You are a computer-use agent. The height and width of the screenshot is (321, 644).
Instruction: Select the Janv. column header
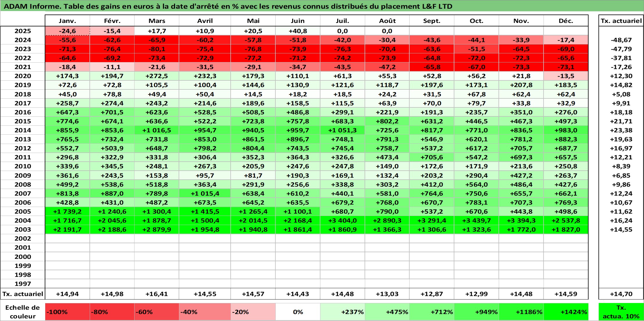pos(67,21)
